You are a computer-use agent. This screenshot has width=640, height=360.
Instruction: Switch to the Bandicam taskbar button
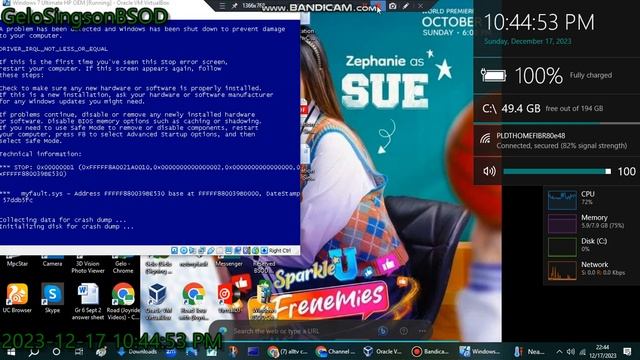[x=431, y=351]
